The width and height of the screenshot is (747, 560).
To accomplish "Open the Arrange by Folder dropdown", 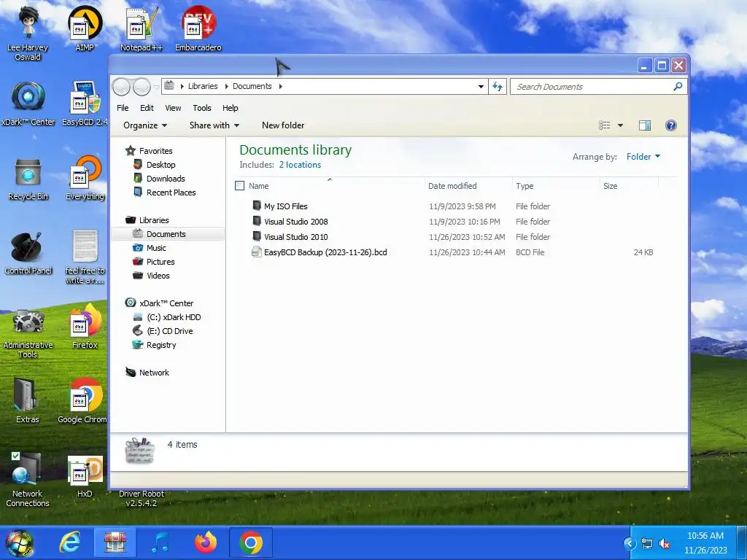I will 643,157.
